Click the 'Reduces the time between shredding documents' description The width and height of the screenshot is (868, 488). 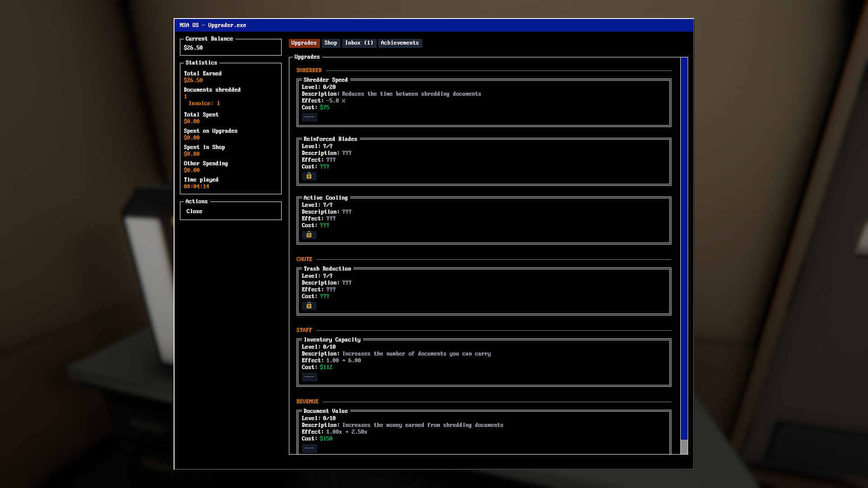point(411,94)
